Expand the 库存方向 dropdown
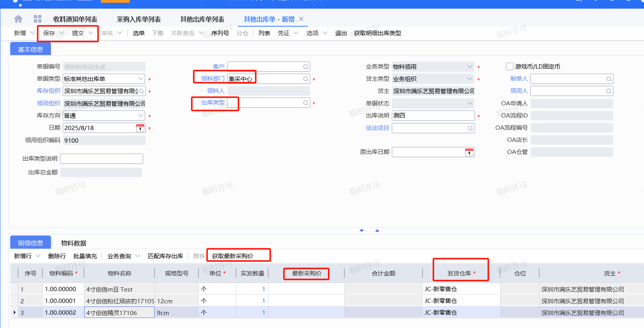The height and width of the screenshot is (328, 644). click(141, 116)
